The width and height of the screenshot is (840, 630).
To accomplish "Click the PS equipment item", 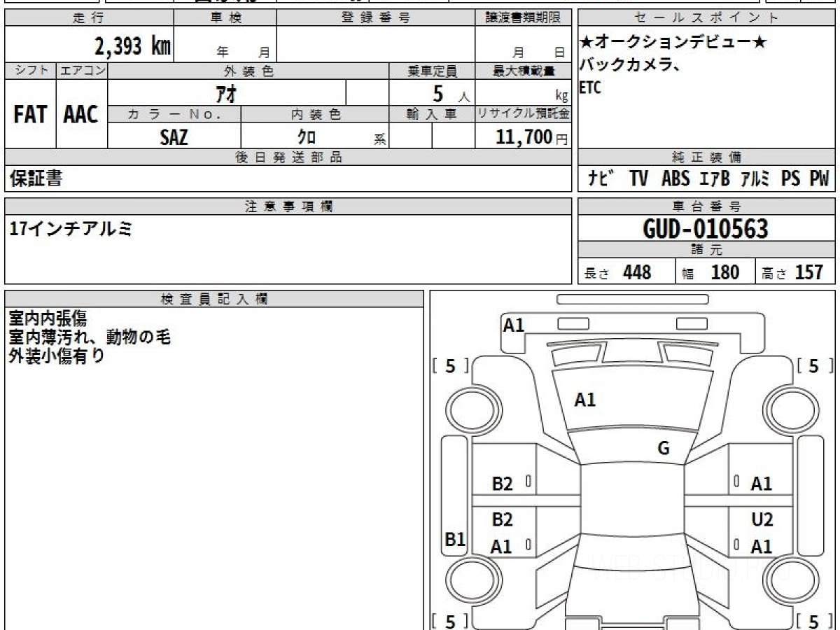I will 791,179.
